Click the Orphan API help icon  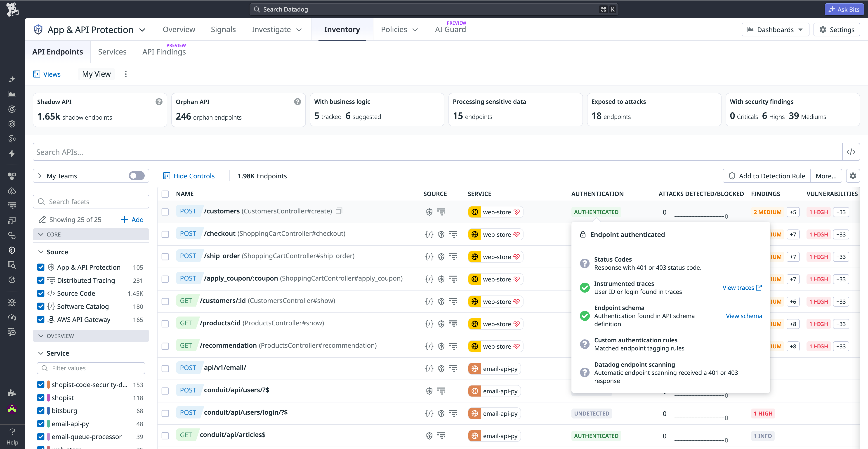pyautogui.click(x=297, y=102)
